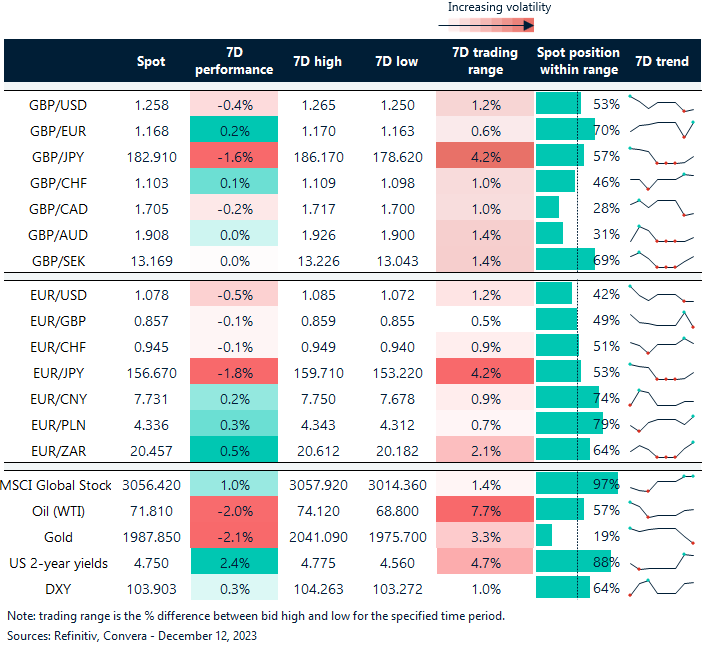The image size is (704, 648).
Task: Click the EUR/GBP 7D trend sparkline
Action: [x=661, y=320]
